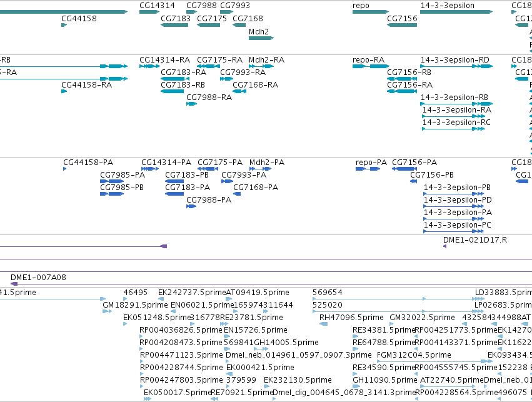Select transcript repo-RA
Image resolution: width=532 pixels, height=402 pixels.
coord(371,66)
